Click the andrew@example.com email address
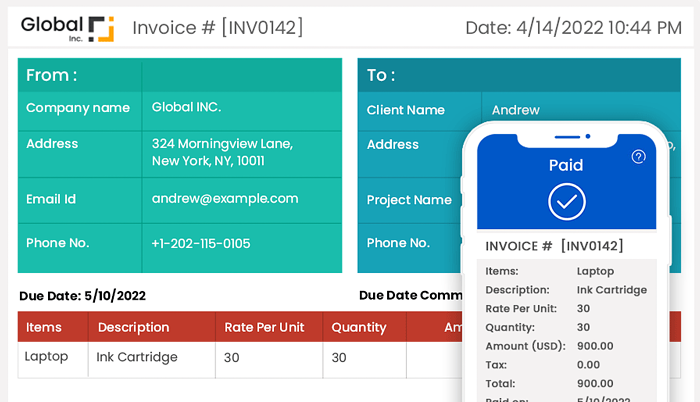 [225, 199]
